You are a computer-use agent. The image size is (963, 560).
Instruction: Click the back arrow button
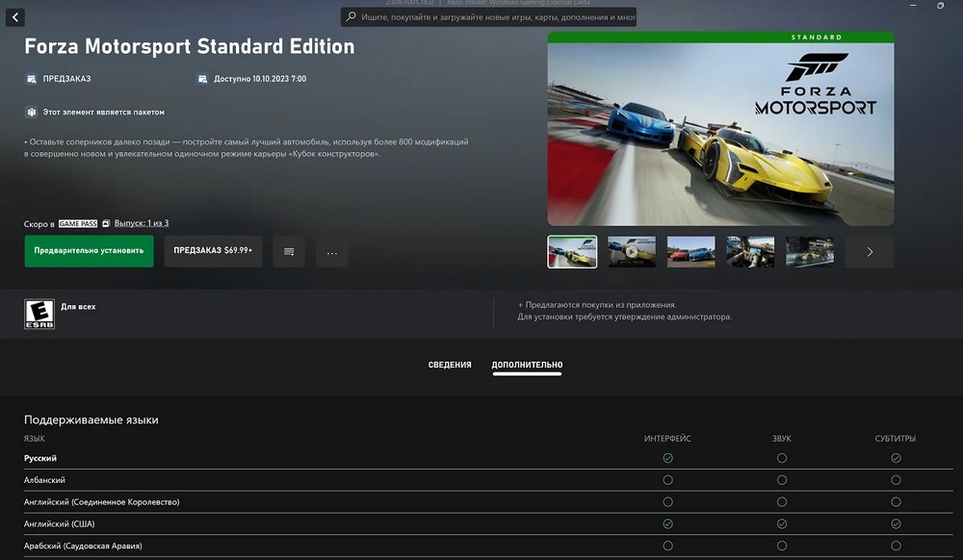coord(17,17)
